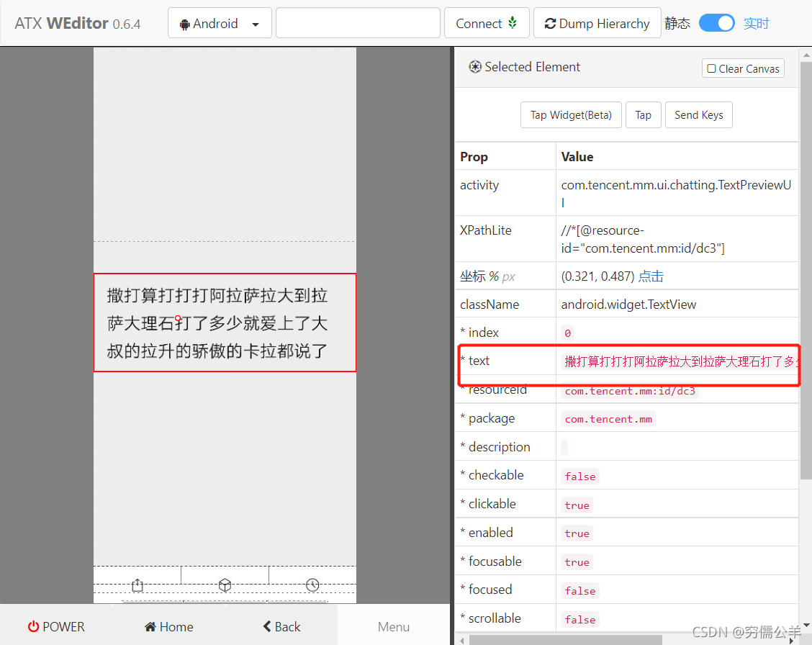Screen dimensions: 812x645
Task: Click the clock icon in device screen
Action: coord(312,585)
